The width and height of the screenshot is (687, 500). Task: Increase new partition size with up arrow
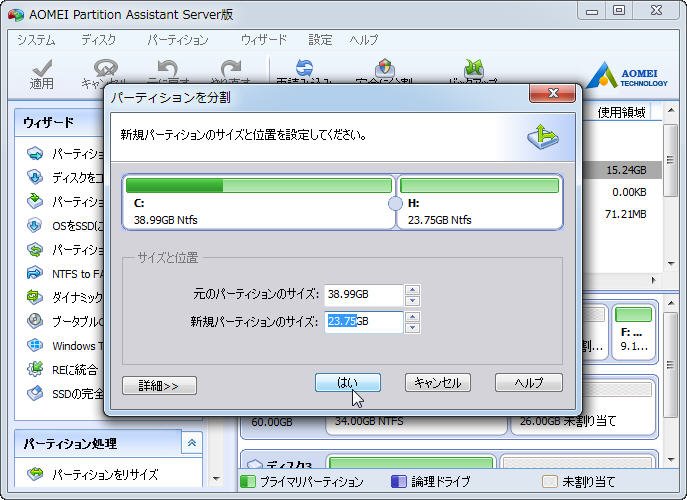pyautogui.click(x=412, y=317)
